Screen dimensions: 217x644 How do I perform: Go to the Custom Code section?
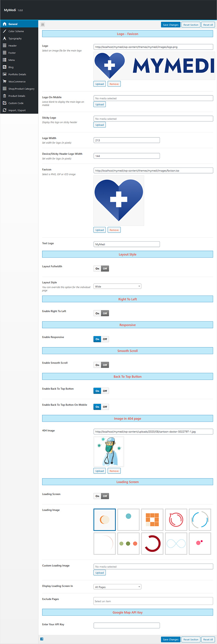coord(19,103)
